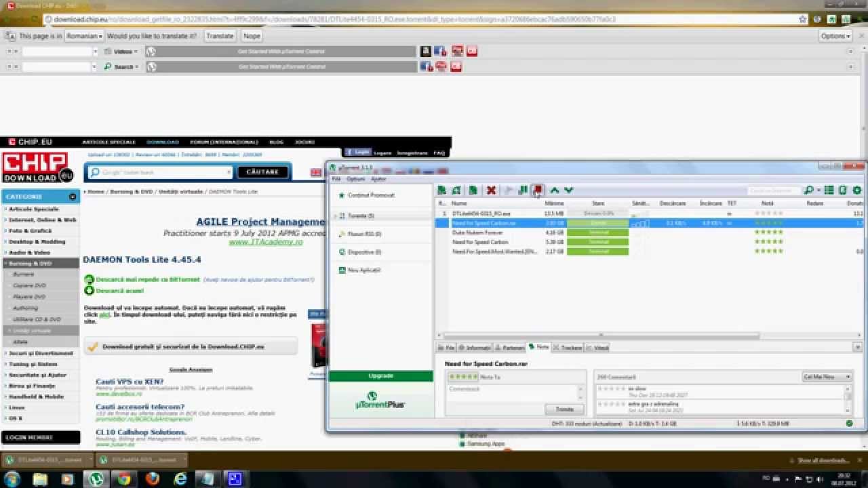The image size is (868, 488).
Task: Open uTorrent preferences gear icon
Action: pyautogui.click(x=857, y=190)
